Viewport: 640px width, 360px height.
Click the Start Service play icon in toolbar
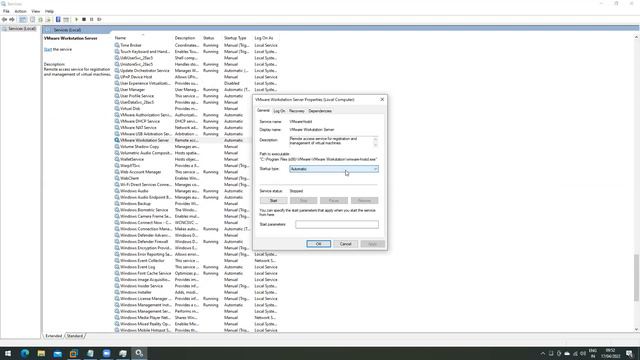coord(76,20)
